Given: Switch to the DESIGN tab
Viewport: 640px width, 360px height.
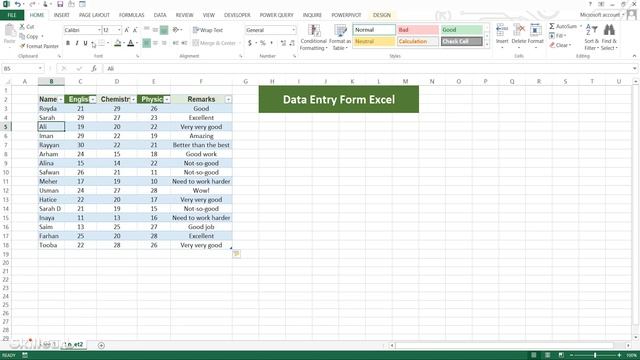Looking at the screenshot, I should (382, 15).
